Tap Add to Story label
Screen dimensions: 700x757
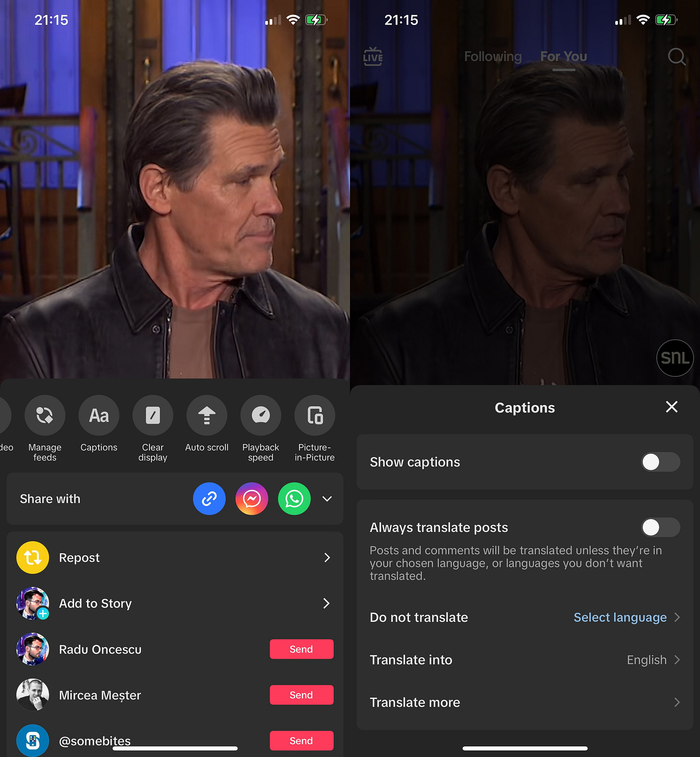coord(95,603)
